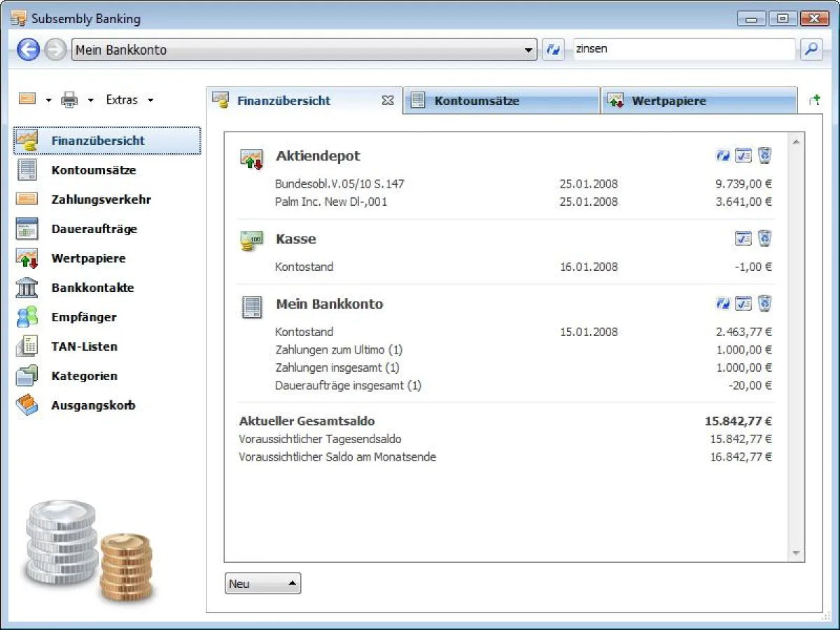Open Ausgangskorb in the sidebar

click(93, 405)
